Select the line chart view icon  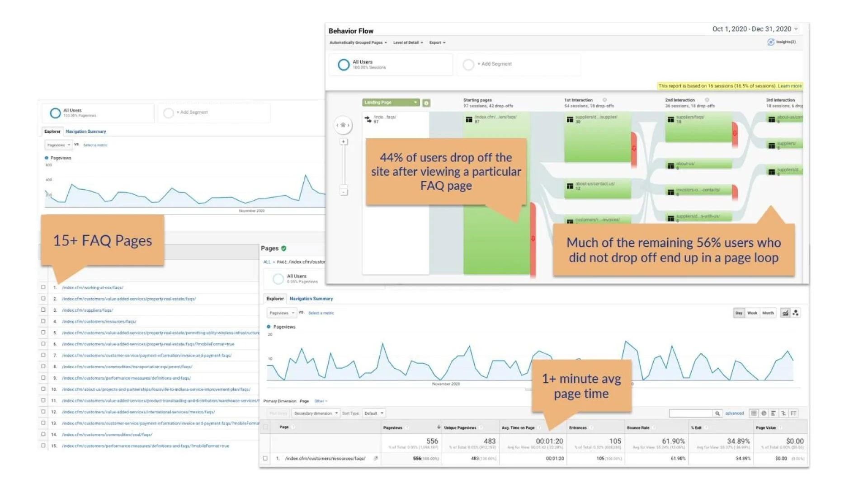[785, 313]
